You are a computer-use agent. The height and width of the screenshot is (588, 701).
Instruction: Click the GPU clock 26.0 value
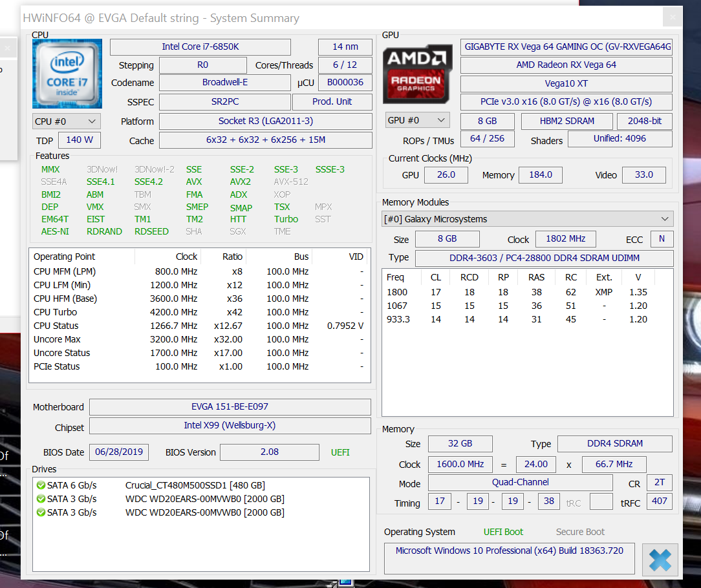point(446,175)
